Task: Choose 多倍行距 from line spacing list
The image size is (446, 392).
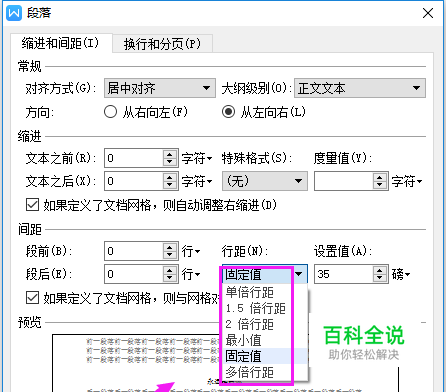Action: 265,372
